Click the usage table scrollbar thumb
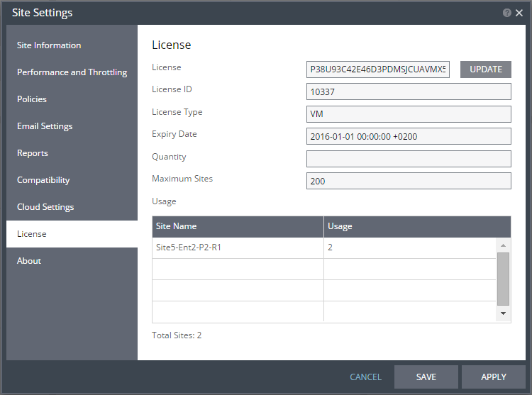 (503, 279)
